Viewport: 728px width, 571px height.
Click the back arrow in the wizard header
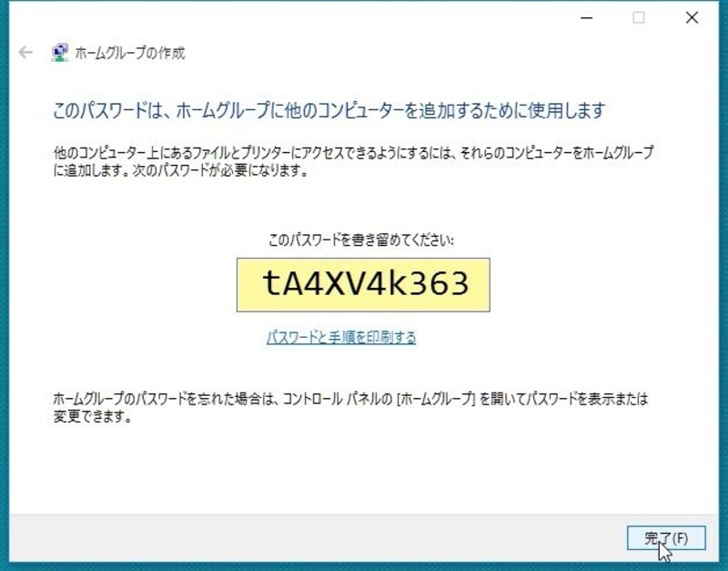25,53
